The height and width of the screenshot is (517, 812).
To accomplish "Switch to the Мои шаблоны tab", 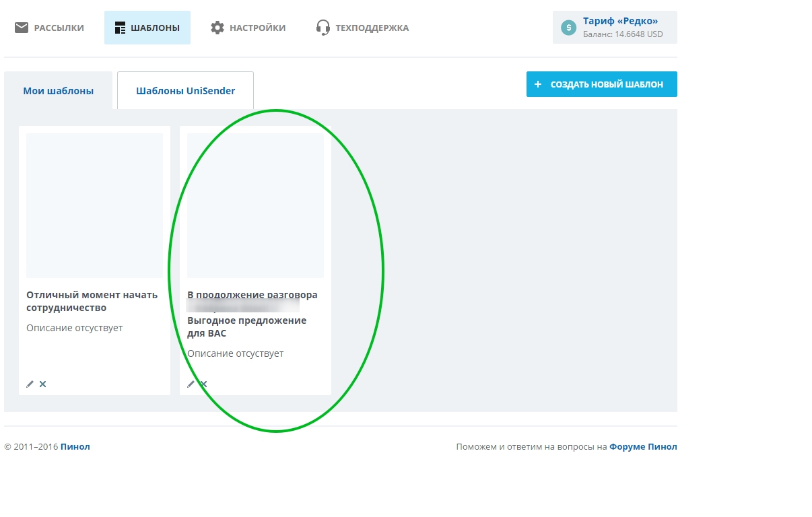I will [59, 91].
